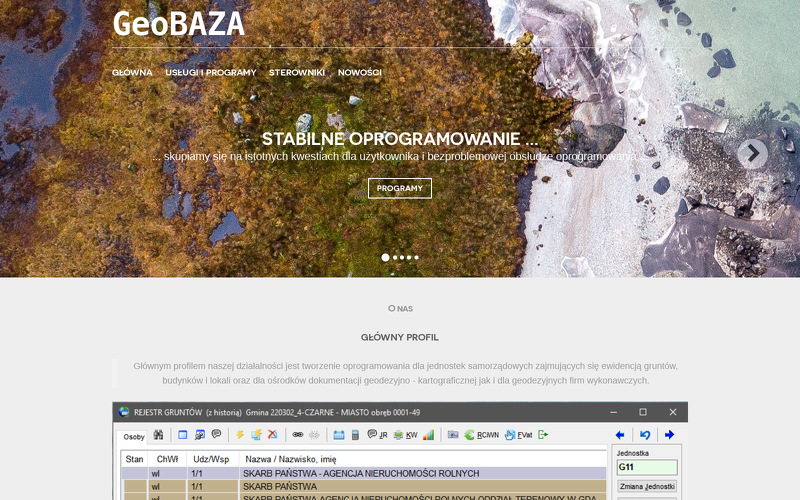Viewport: 800px width, 500px height.
Task: Click the Jednostka field showing G11
Action: point(647,467)
